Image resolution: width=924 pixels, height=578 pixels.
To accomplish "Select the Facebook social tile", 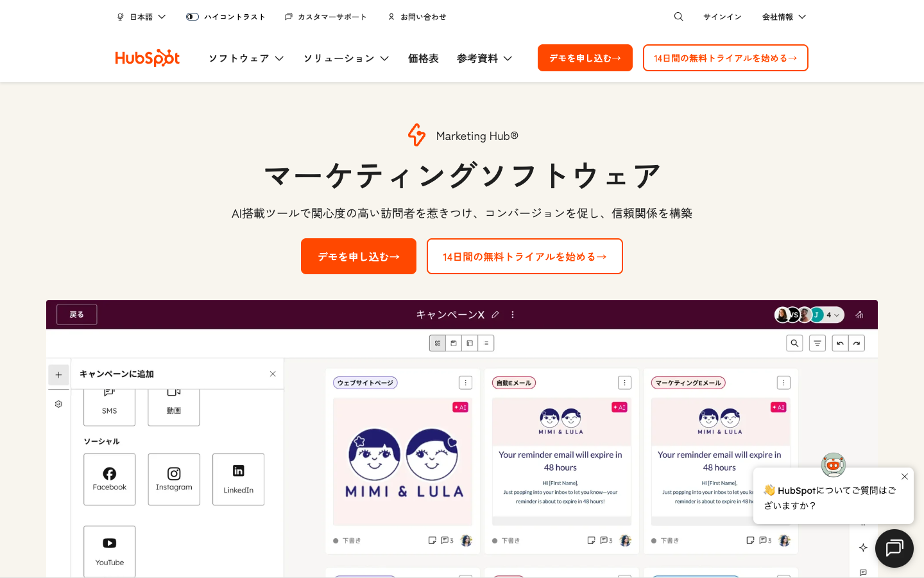I will (x=110, y=479).
